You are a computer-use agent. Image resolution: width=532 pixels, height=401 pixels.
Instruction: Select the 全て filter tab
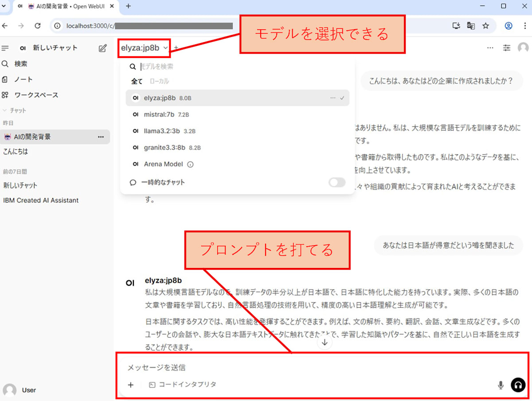[137, 81]
